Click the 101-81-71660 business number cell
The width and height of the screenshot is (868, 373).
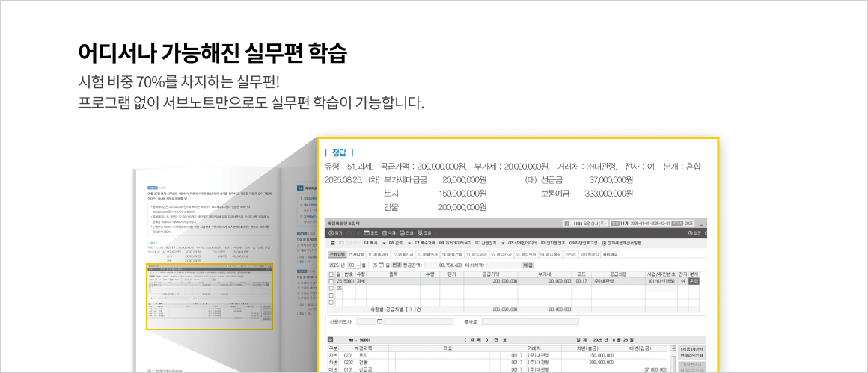(660, 281)
